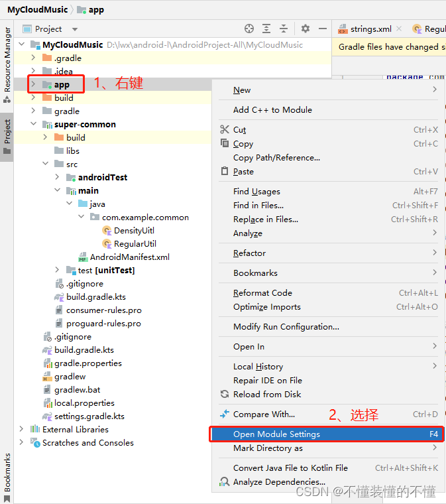Open the New submenu
The width and height of the screenshot is (446, 504).
[x=328, y=90]
